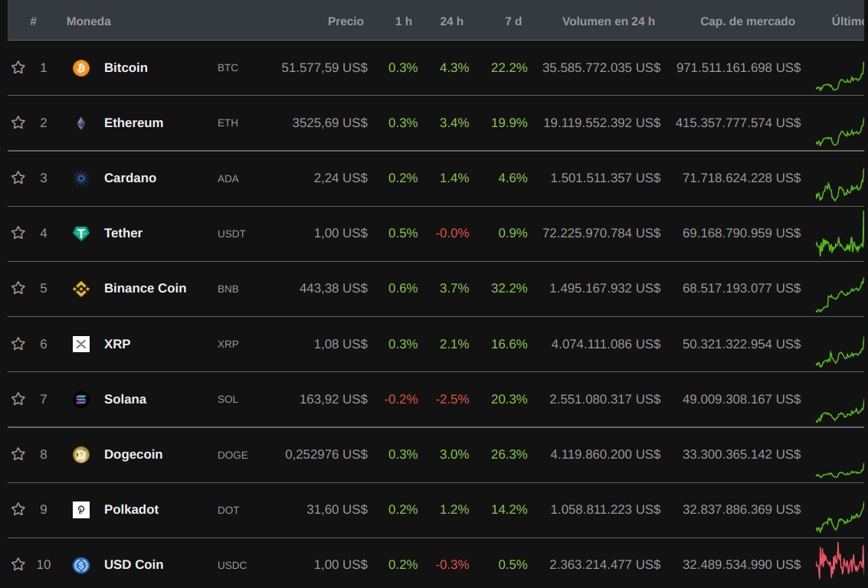This screenshot has height=588, width=868.
Task: Click Ethereum price 3525,69 US$
Action: 330,122
